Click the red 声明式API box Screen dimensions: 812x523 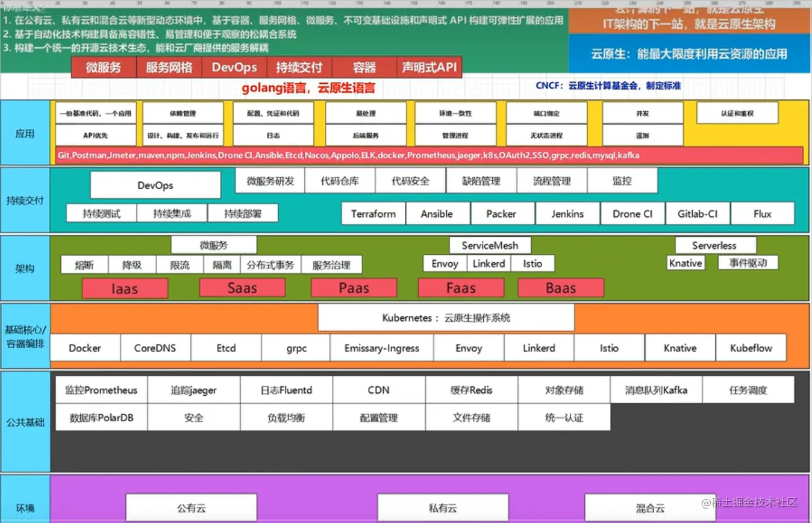coord(429,67)
